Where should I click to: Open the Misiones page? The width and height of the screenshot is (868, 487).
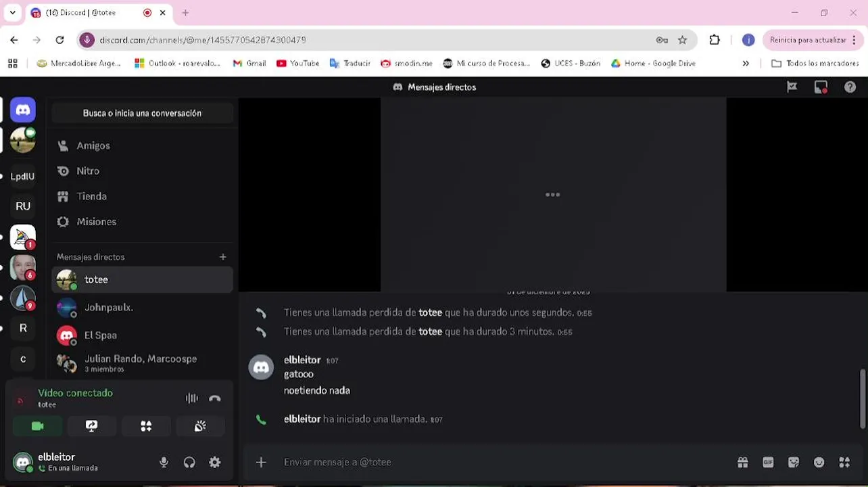click(142, 222)
